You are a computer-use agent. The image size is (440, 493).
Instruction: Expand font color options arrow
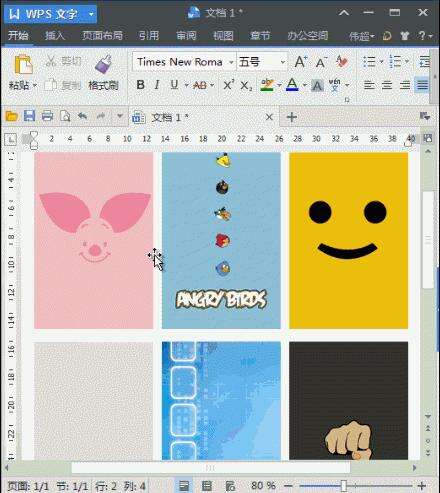304,86
